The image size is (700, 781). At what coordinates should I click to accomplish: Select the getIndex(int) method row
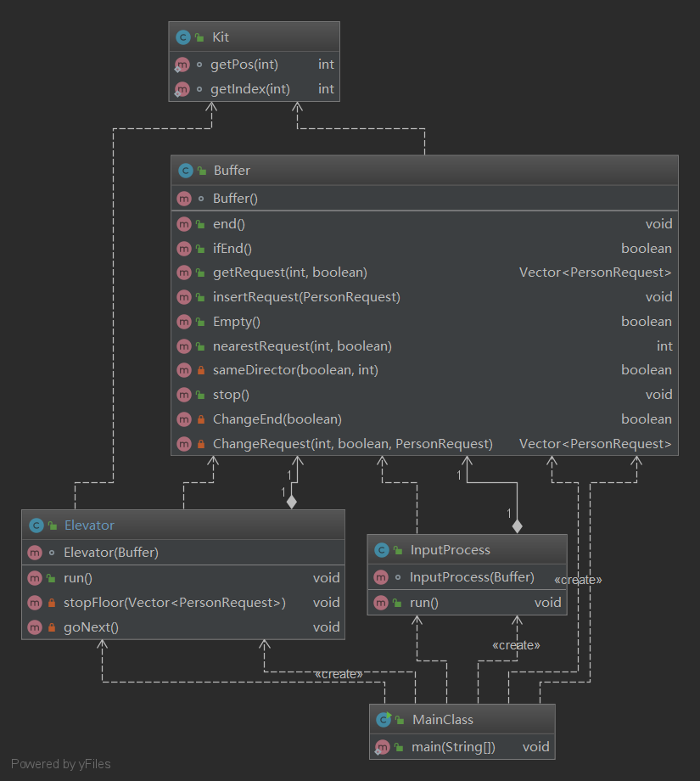tap(255, 89)
